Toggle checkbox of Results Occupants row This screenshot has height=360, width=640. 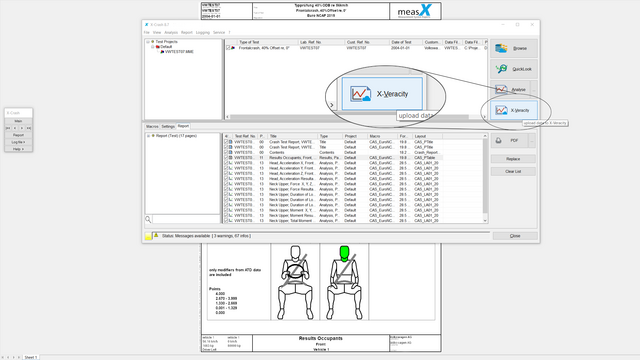click(x=226, y=158)
